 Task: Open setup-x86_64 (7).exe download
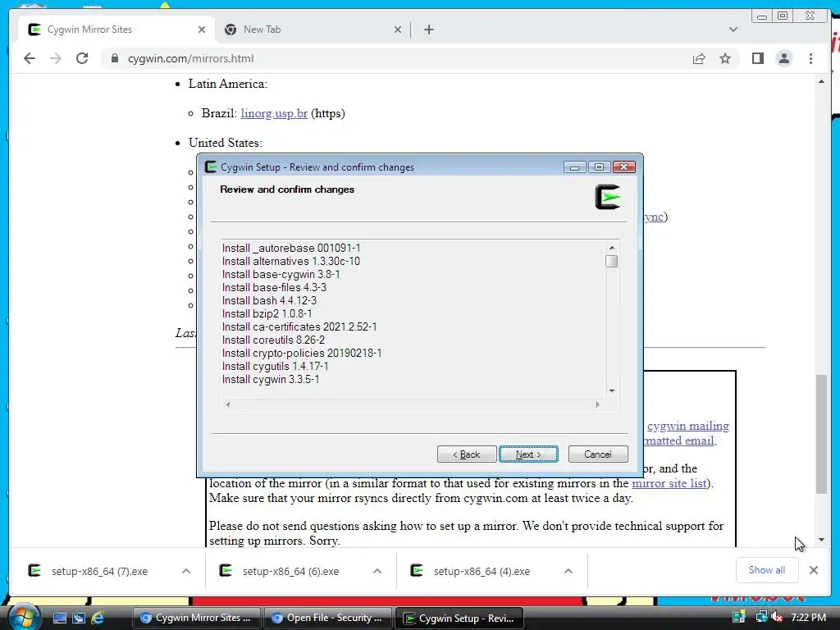(x=99, y=572)
